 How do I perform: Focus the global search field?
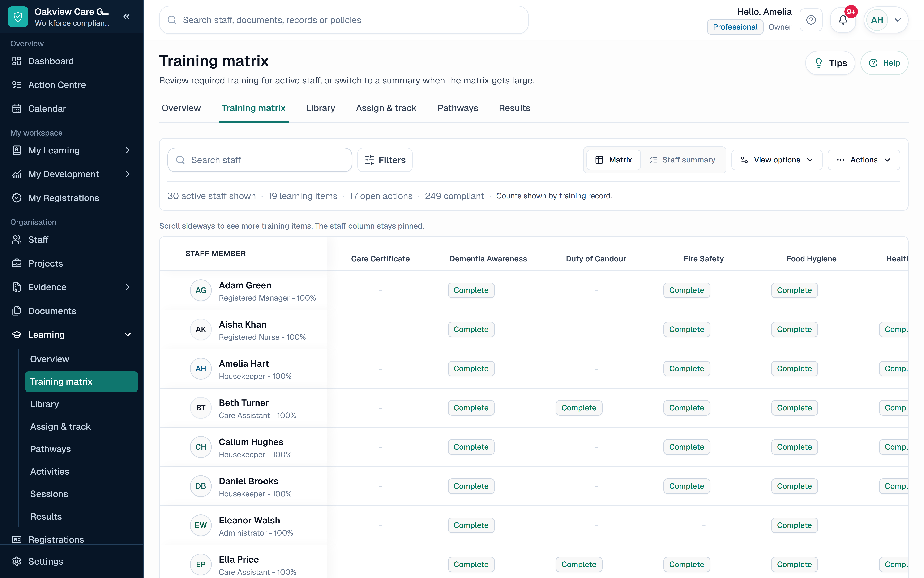[344, 20]
